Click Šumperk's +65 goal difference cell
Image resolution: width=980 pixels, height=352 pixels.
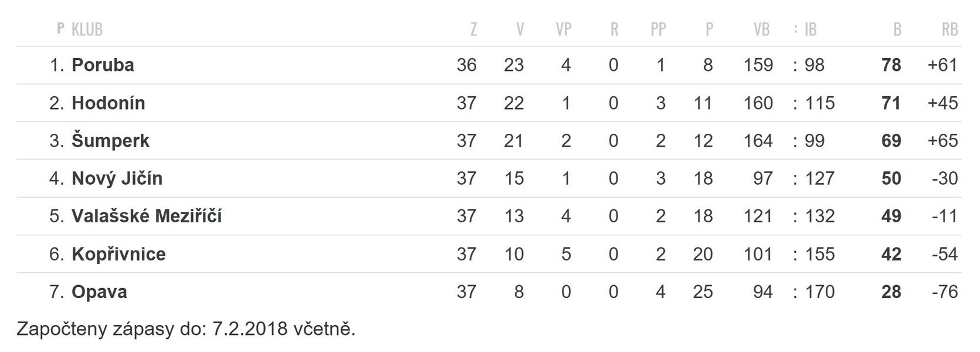coord(942,141)
